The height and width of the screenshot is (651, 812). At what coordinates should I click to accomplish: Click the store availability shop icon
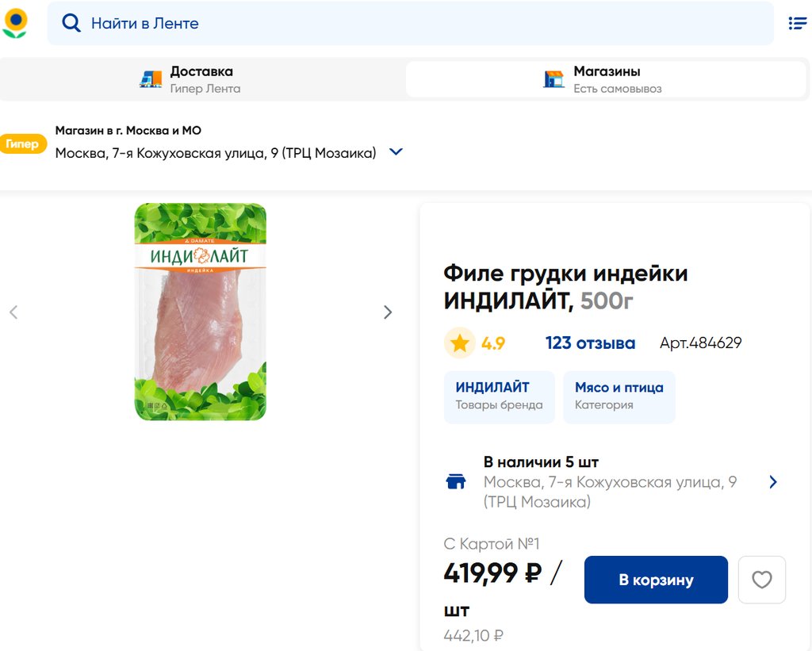point(456,481)
